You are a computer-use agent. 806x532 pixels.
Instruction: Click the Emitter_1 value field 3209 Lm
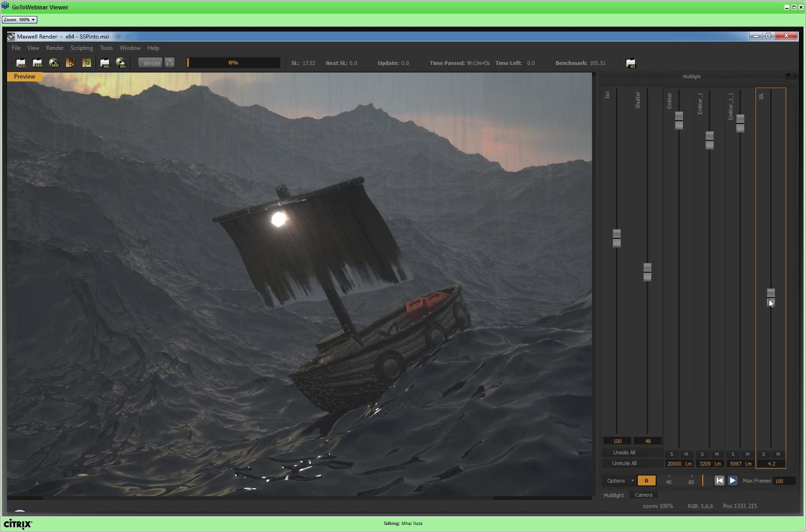pyautogui.click(x=710, y=464)
